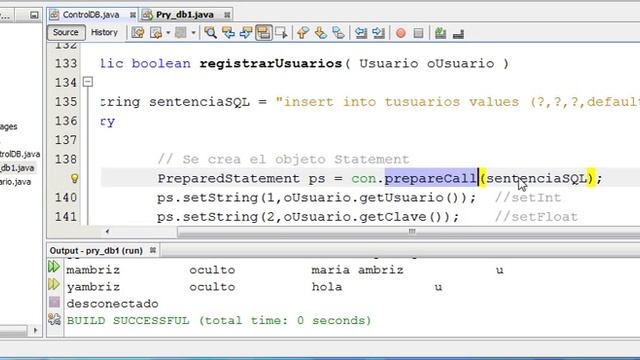Click Find Previous Occurrence icon
The image size is (640, 360).
click(228, 33)
